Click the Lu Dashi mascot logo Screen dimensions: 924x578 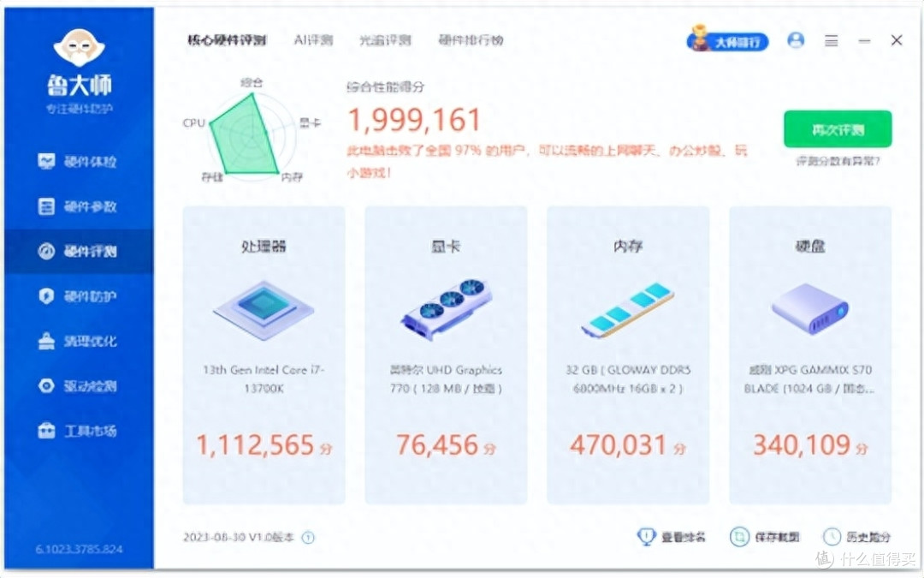[x=79, y=48]
